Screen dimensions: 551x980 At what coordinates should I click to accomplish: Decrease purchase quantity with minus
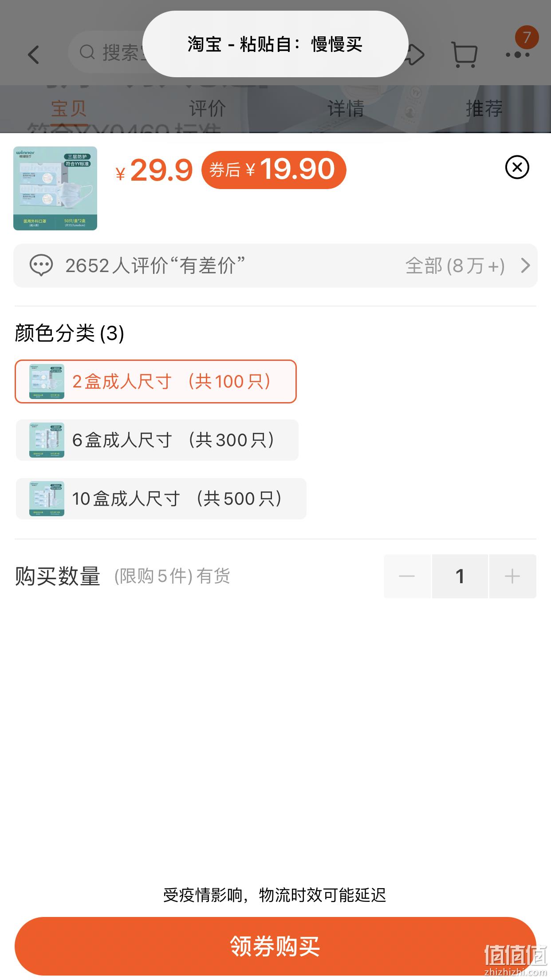pos(407,576)
